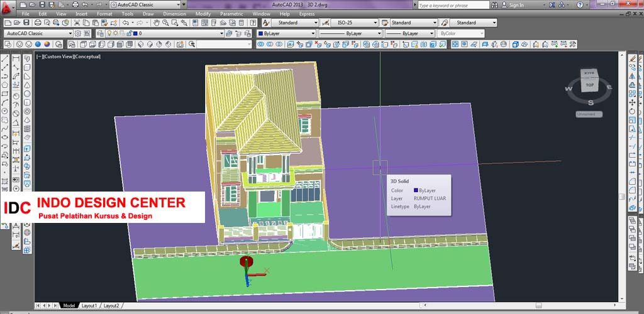644x314 pixels.
Task: Choose the Wedge solid tool
Action: pyautogui.click(x=27, y=76)
